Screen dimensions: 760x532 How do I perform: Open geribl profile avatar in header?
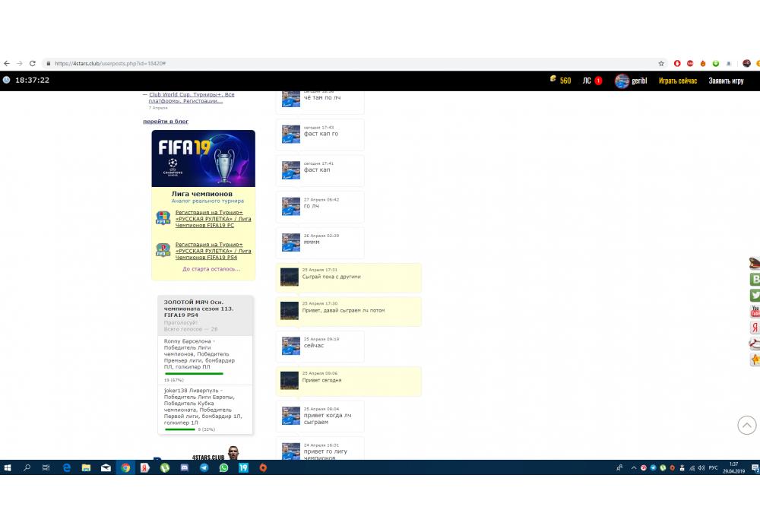click(622, 81)
